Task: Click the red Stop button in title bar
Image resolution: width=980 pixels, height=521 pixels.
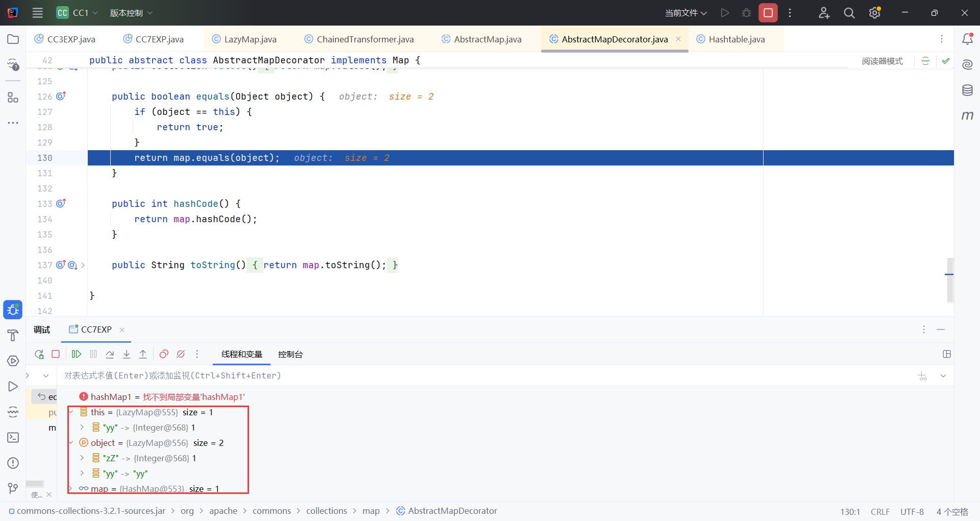Action: click(768, 13)
